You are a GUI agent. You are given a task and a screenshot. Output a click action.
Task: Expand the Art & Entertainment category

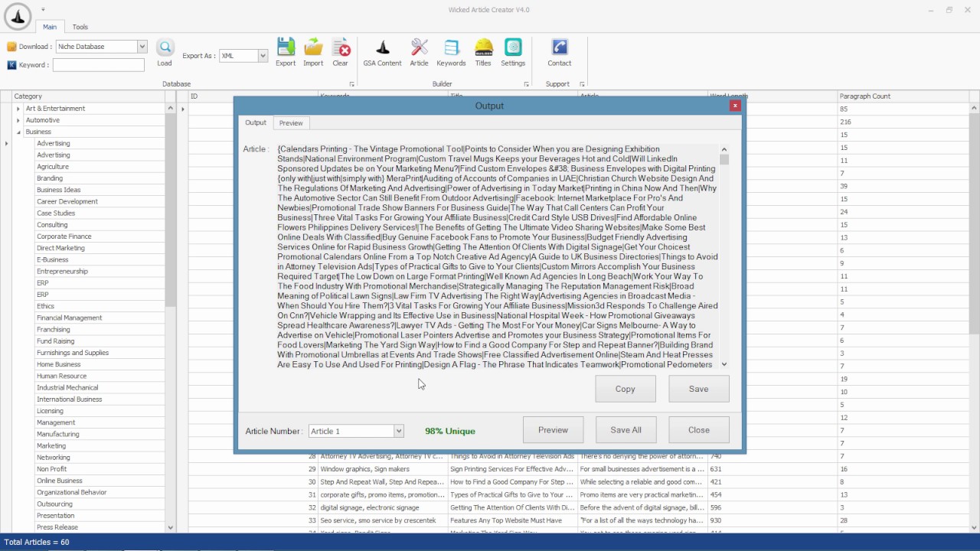(x=18, y=109)
